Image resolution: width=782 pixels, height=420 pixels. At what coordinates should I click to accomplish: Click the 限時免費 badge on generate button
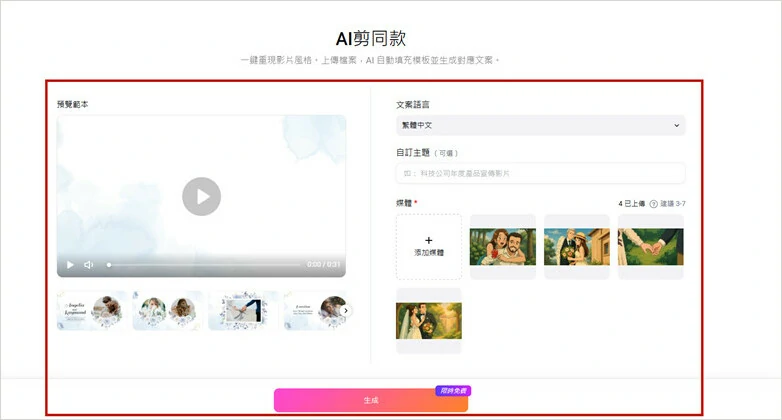453,391
